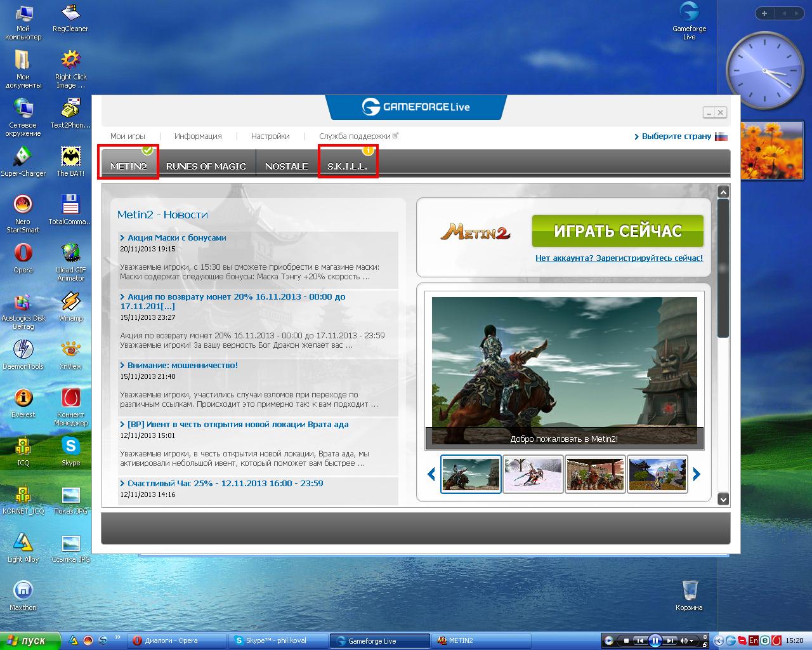This screenshot has width=812, height=650.
Task: Select the Recycle Bin icon
Action: (689, 597)
